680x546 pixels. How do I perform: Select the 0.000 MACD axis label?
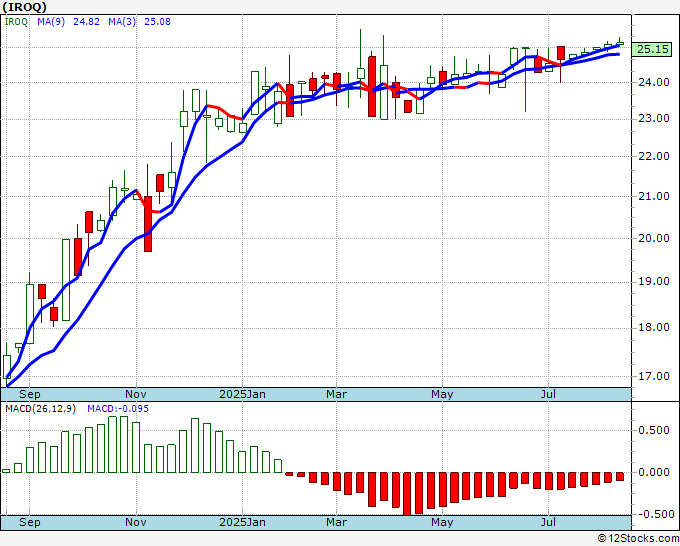pyautogui.click(x=654, y=472)
